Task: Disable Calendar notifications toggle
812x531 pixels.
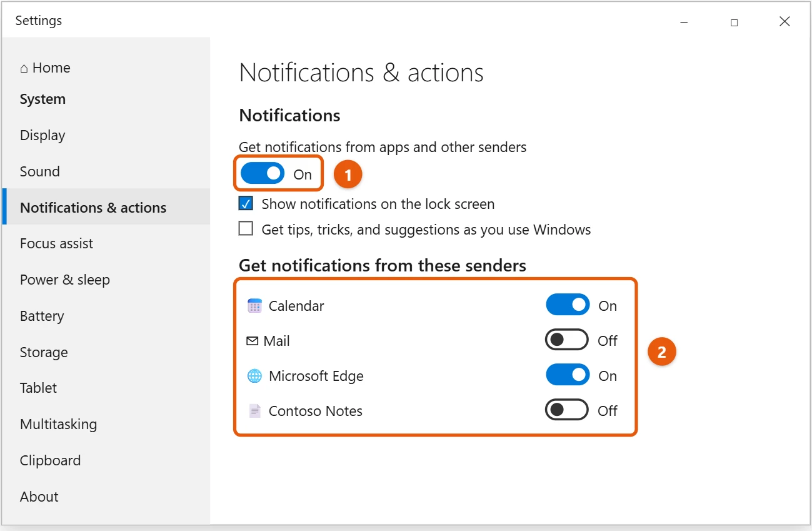Action: pos(568,305)
